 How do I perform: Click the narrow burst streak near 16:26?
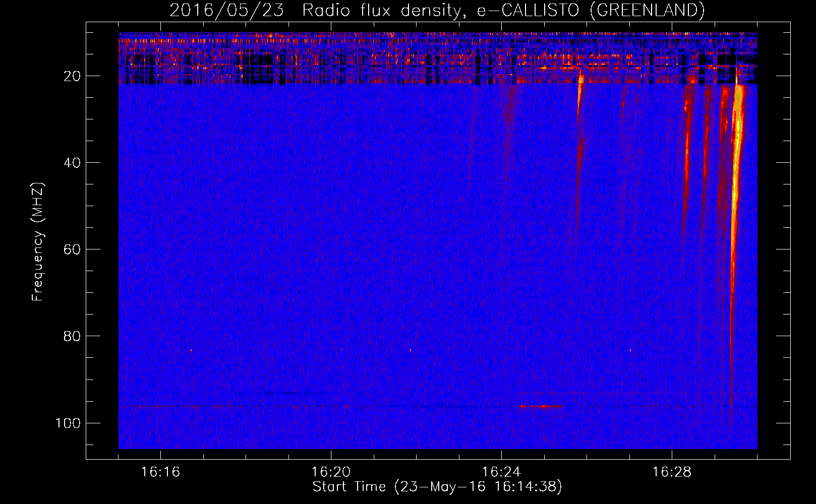point(579,151)
